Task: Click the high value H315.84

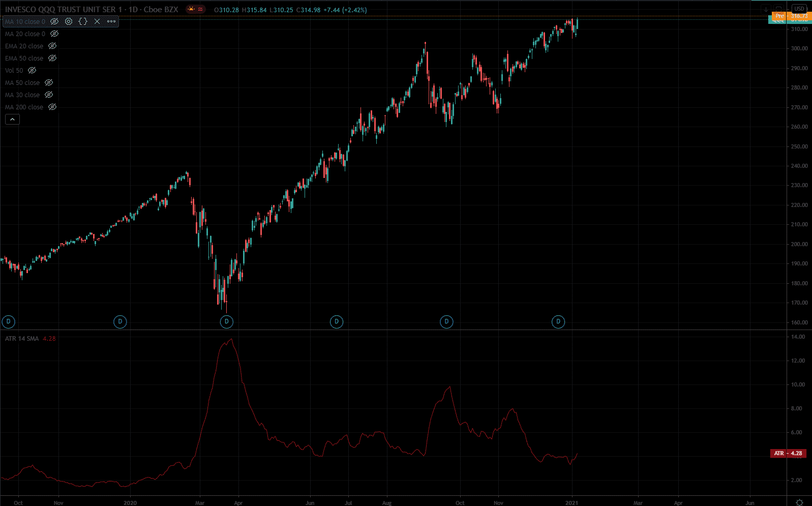Action: point(254,10)
